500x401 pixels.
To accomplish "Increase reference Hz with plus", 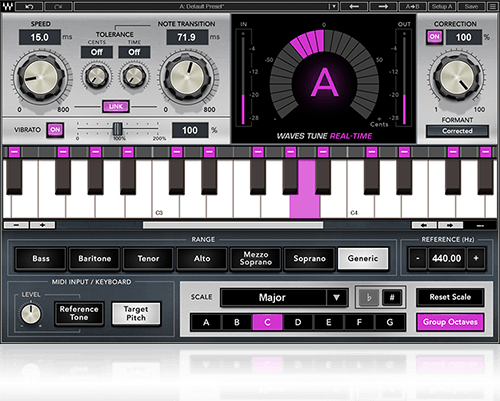I will (x=476, y=258).
